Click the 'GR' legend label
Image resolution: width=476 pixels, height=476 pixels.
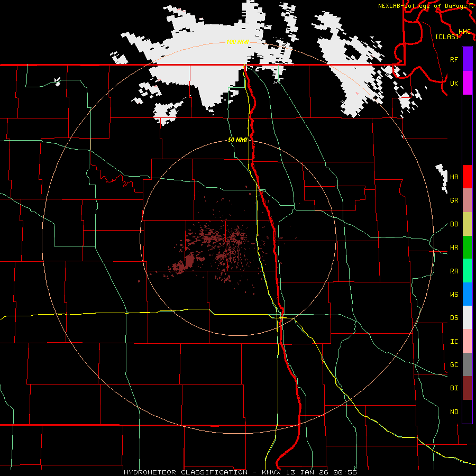pyautogui.click(x=454, y=200)
